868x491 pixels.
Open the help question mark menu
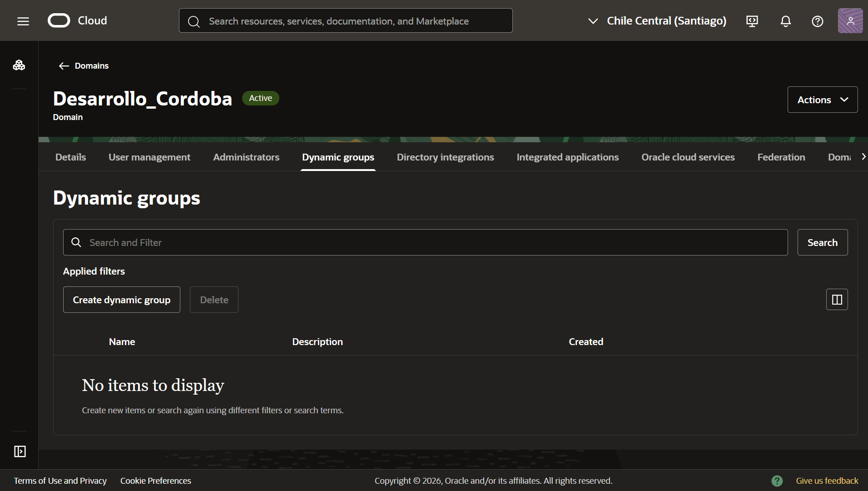pyautogui.click(x=818, y=21)
